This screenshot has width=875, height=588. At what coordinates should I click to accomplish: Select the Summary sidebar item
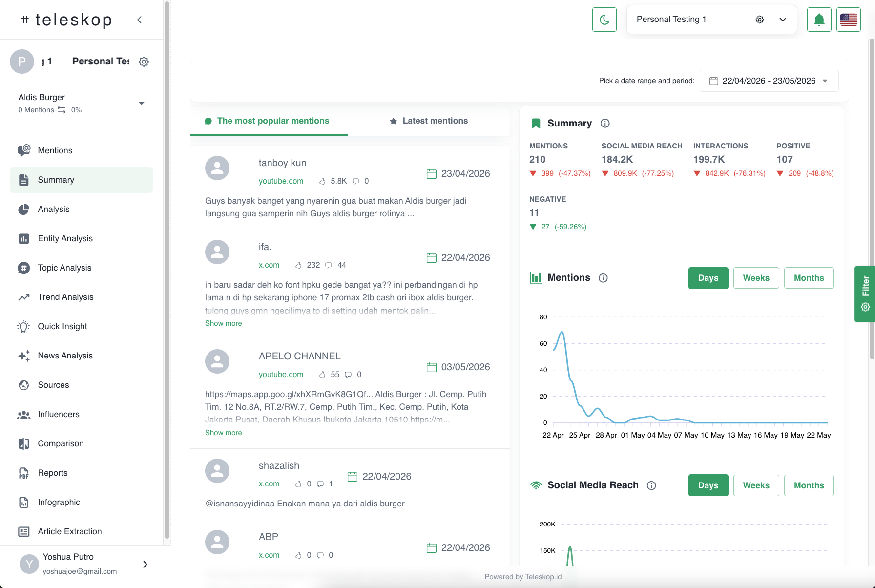click(82, 180)
